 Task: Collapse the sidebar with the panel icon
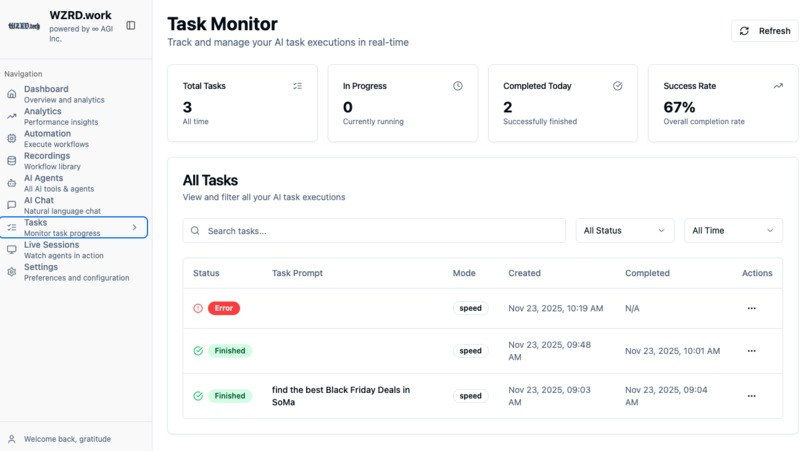point(131,25)
